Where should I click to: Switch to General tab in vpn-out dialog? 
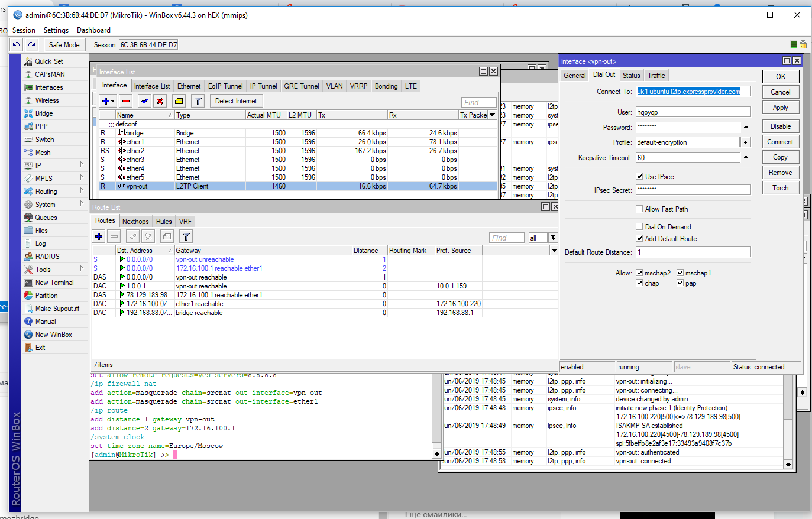[x=574, y=76]
